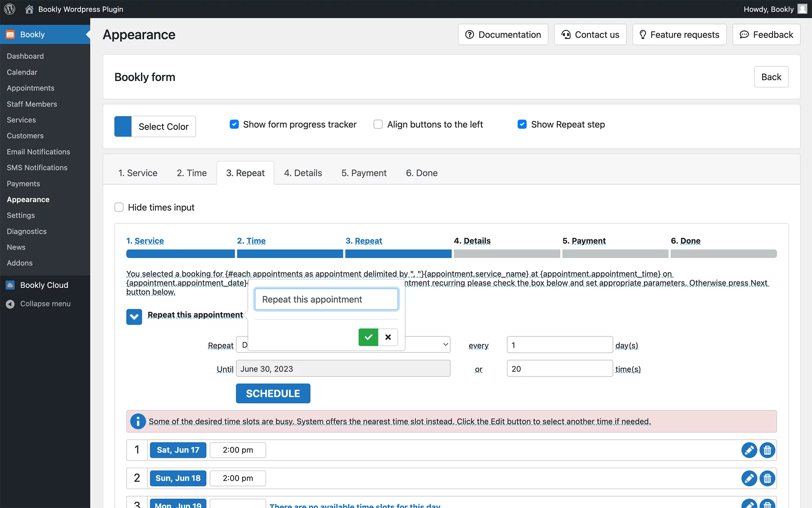Click the WordPress logo icon
The height and width of the screenshot is (508, 812).
click(x=10, y=9)
